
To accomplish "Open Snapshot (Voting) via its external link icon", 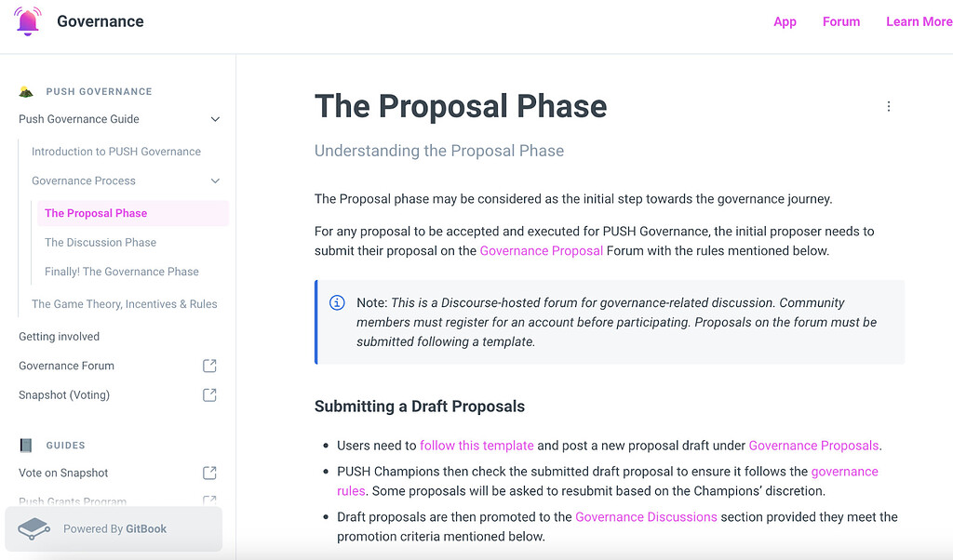I will coord(210,394).
